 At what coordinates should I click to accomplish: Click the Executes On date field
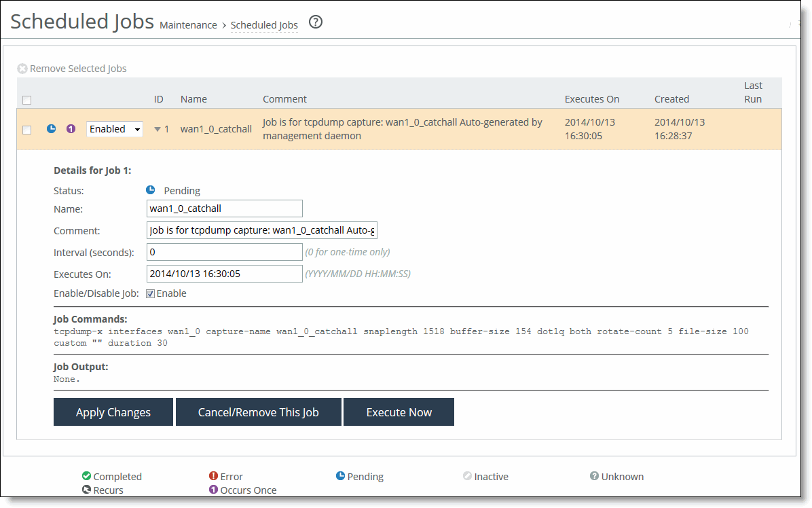tap(224, 274)
